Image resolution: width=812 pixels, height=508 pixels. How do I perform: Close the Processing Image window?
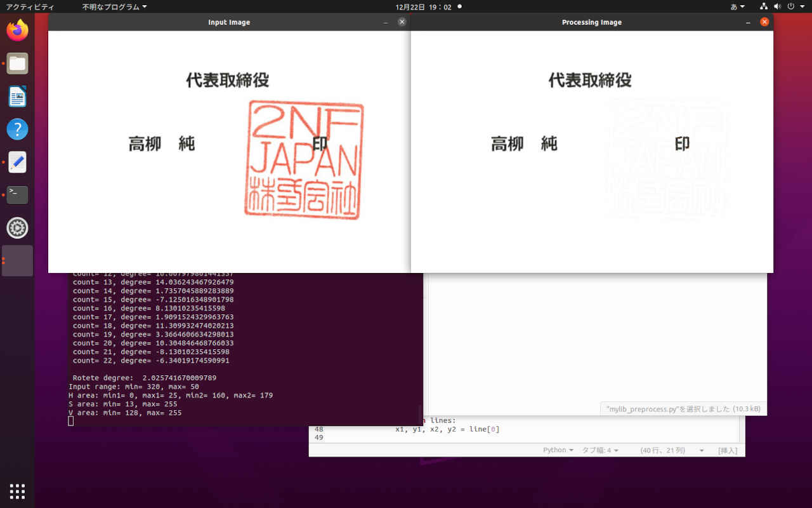click(x=764, y=22)
